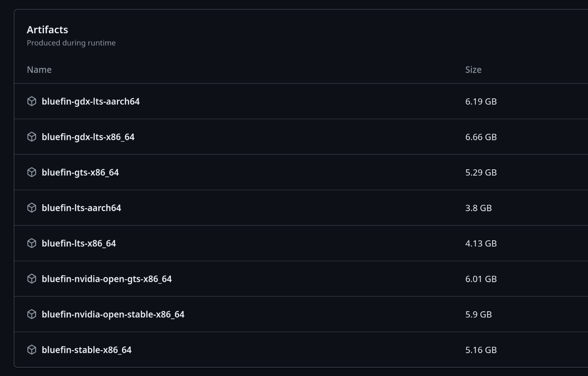Click the package icon beside bluefin-gdx-lts-aarch64

click(32, 101)
